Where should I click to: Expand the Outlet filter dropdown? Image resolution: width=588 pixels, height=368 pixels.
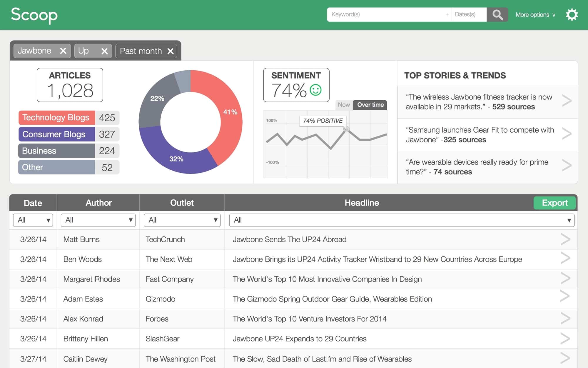[182, 220]
